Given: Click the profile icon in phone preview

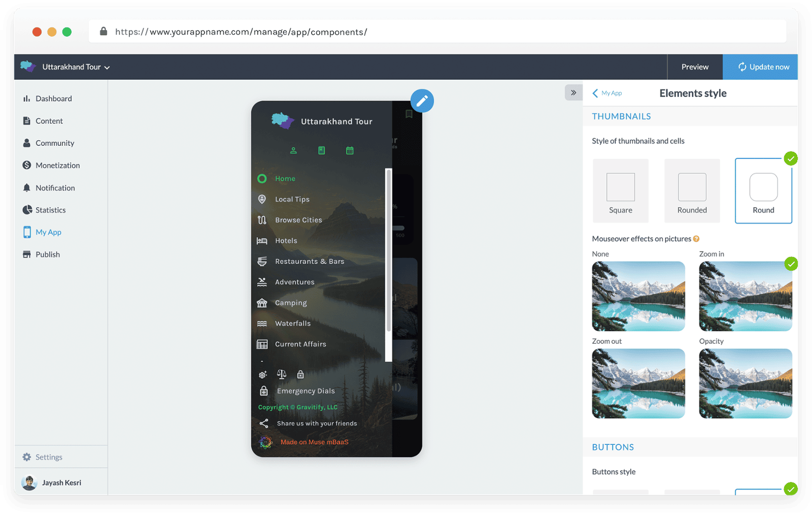Looking at the screenshot, I should point(293,150).
